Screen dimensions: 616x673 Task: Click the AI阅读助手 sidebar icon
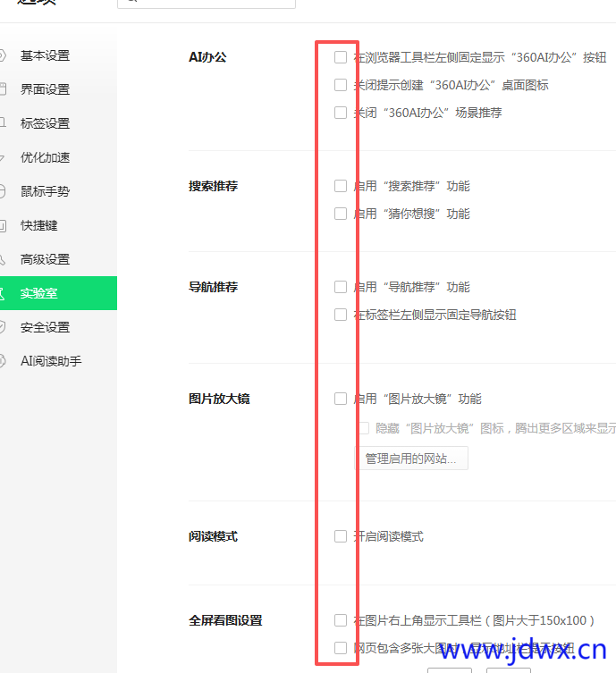[3, 361]
